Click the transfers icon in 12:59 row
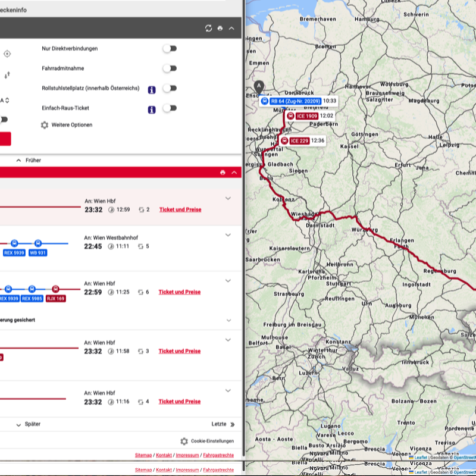 pos(142,210)
